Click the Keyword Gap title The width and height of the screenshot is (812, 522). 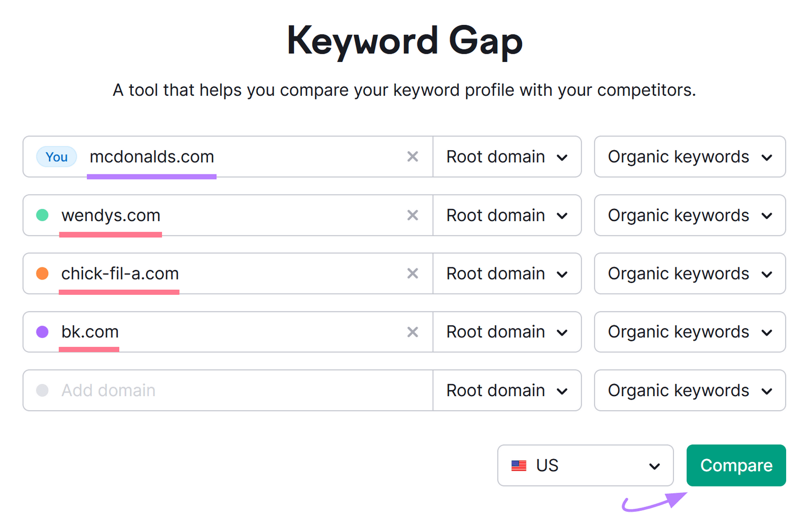tap(404, 41)
